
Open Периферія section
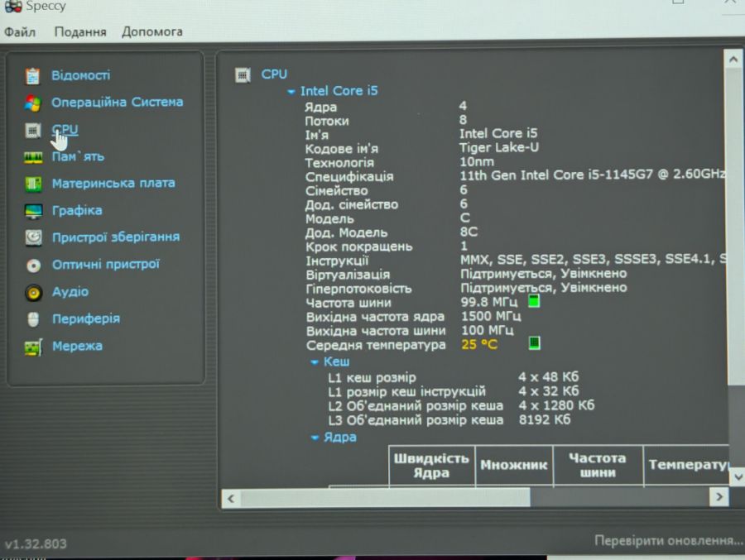[x=86, y=318]
